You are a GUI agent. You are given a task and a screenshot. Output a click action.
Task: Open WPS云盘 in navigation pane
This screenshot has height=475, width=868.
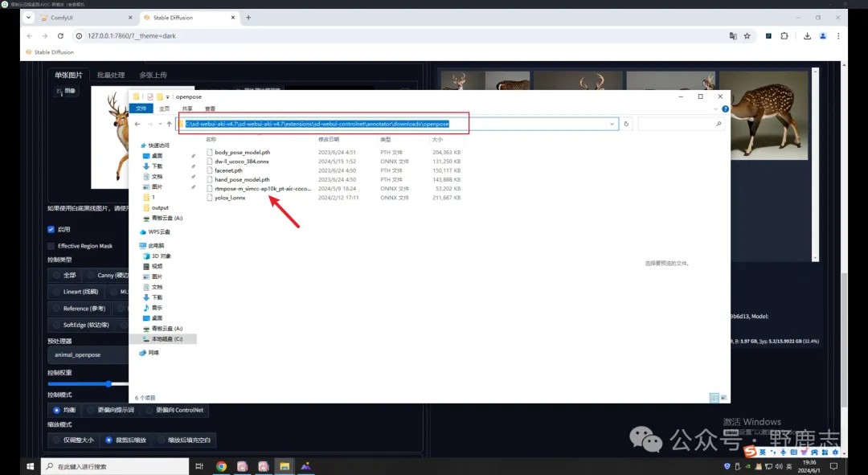point(159,232)
